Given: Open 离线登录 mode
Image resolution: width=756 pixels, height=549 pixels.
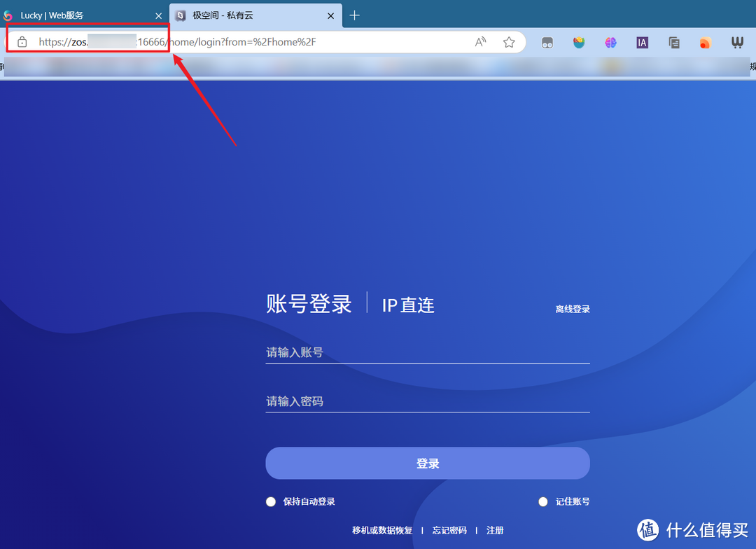Looking at the screenshot, I should 573,309.
